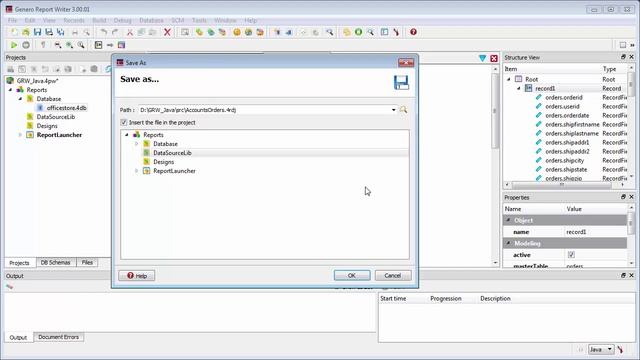
Task: Click the Type column header in Structure View
Action: tap(609, 69)
